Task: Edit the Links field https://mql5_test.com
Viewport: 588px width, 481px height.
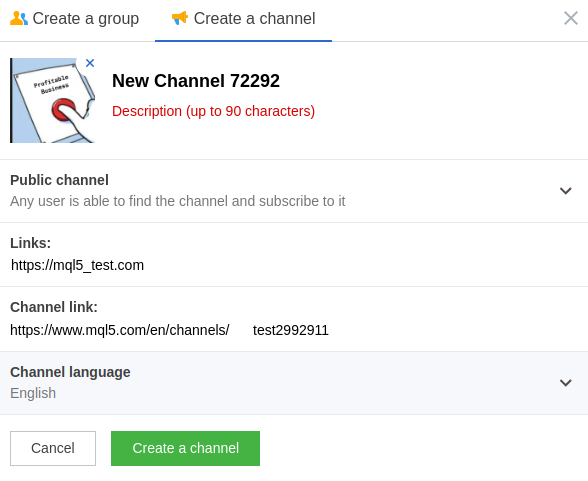Action: (x=77, y=265)
